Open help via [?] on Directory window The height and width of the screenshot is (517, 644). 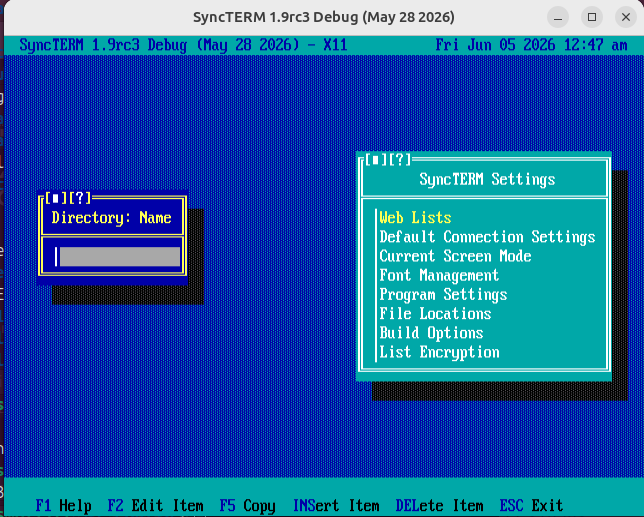click(x=79, y=198)
